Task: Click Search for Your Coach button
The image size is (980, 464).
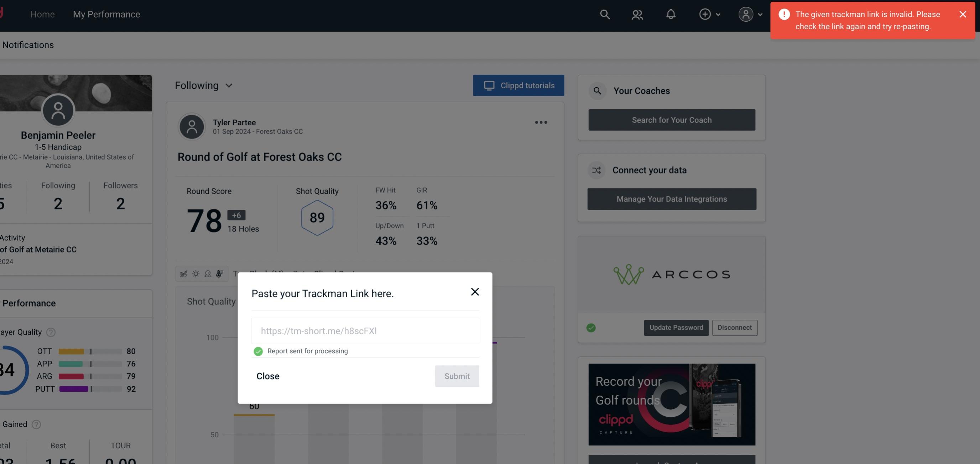Action: click(672, 120)
